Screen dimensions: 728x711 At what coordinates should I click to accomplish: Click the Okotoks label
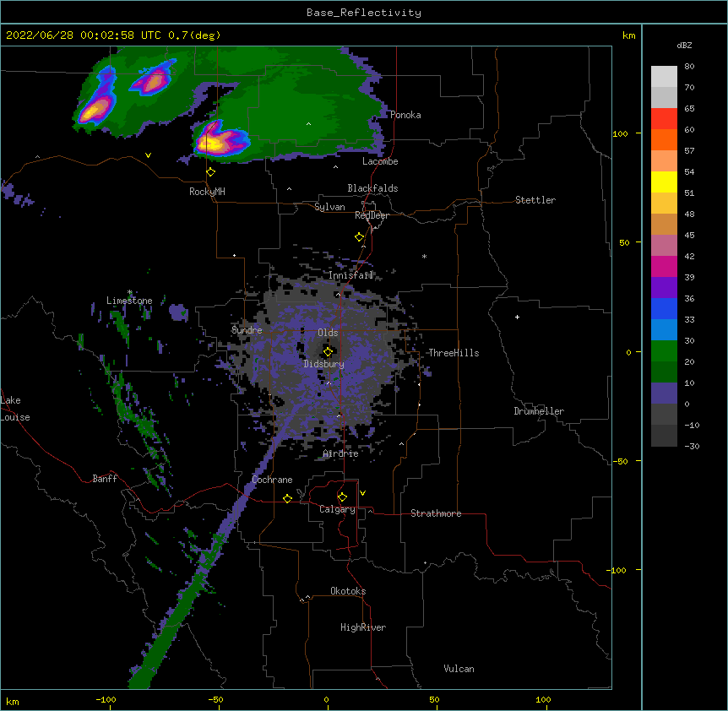pos(348,591)
